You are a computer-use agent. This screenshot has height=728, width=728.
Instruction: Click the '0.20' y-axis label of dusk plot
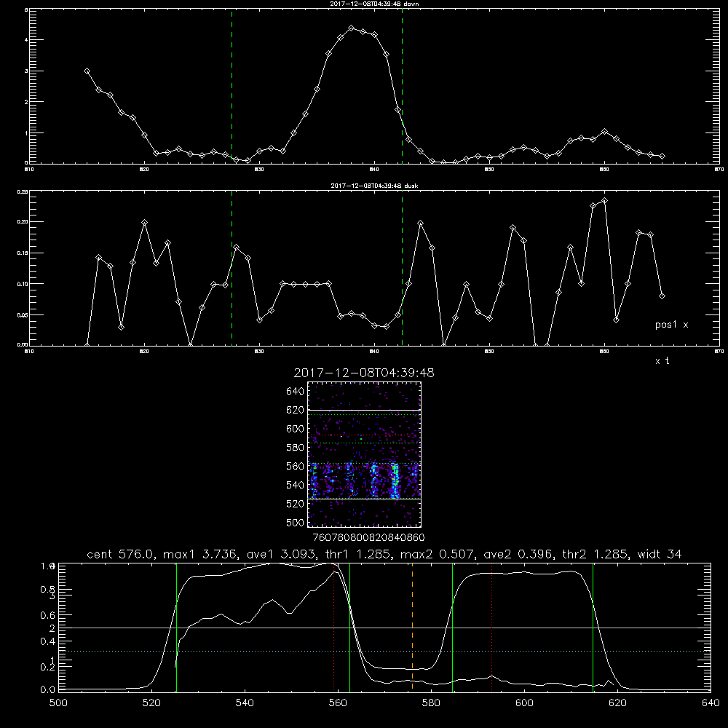[x=23, y=222]
